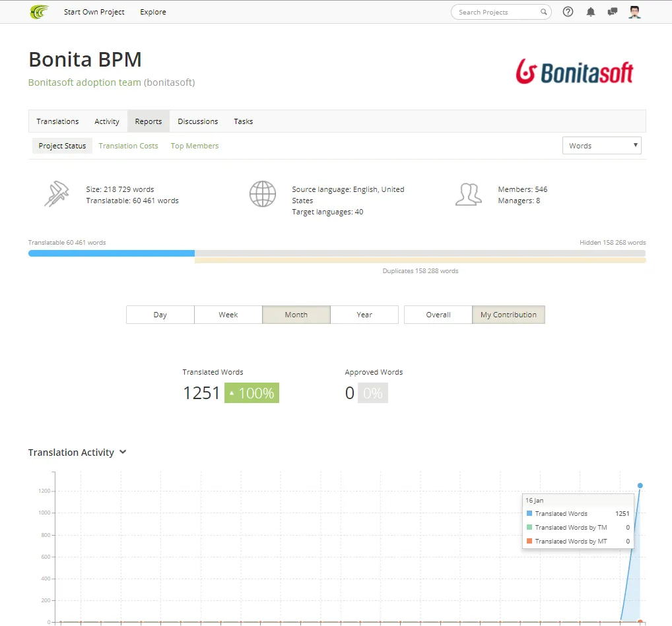Focus the Search Projects field
672x626 pixels.
(x=501, y=12)
